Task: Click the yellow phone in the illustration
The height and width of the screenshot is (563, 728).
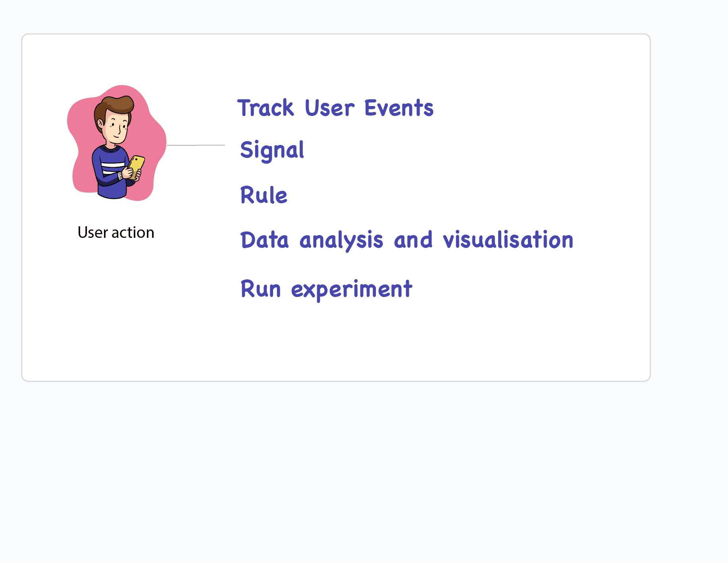Action: pos(136,165)
